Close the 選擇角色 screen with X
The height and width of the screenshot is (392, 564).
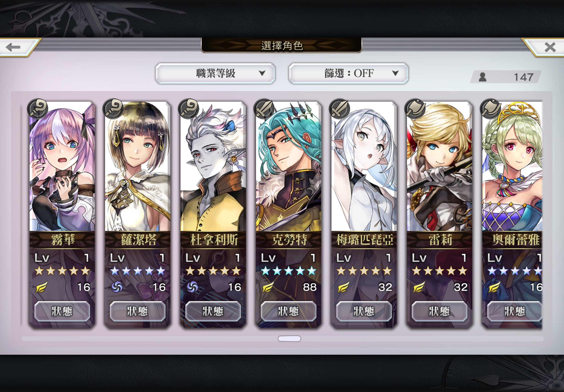pyautogui.click(x=550, y=47)
